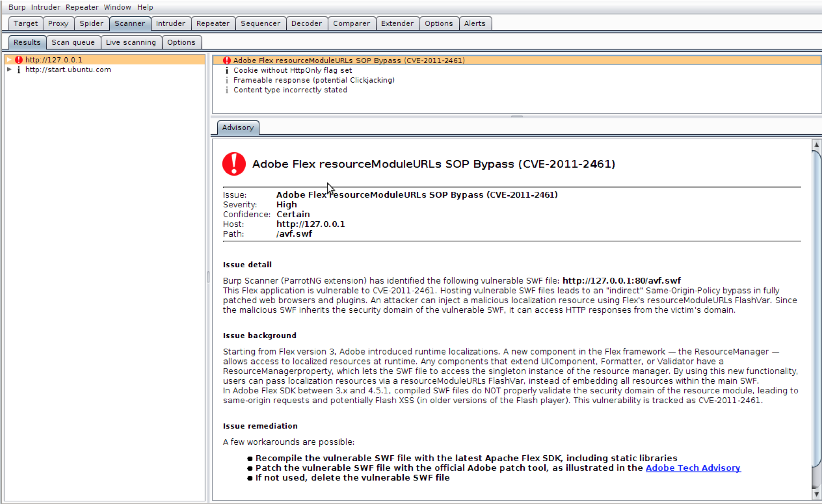This screenshot has width=822, height=504.
Task: Click the Issue remediation heading
Action: pyautogui.click(x=260, y=426)
